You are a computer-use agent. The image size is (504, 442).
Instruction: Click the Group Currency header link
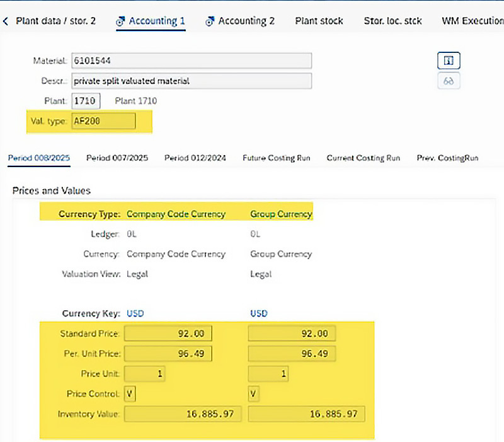pos(281,214)
